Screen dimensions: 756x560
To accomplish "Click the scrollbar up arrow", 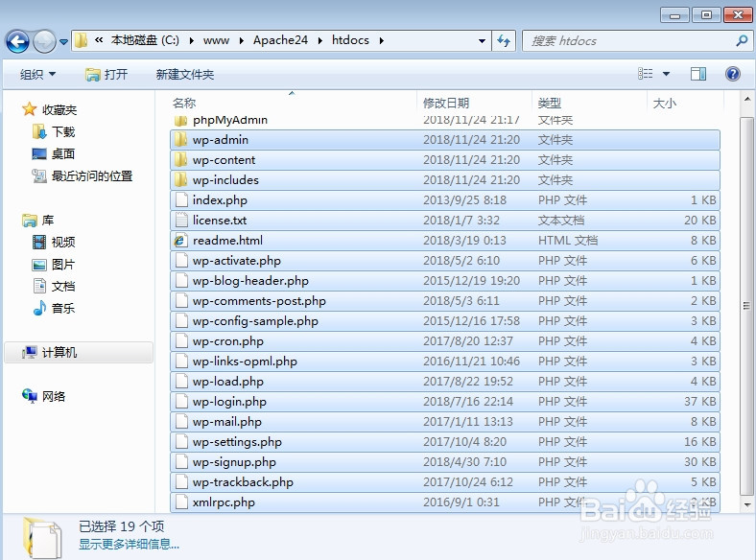I will [746, 100].
